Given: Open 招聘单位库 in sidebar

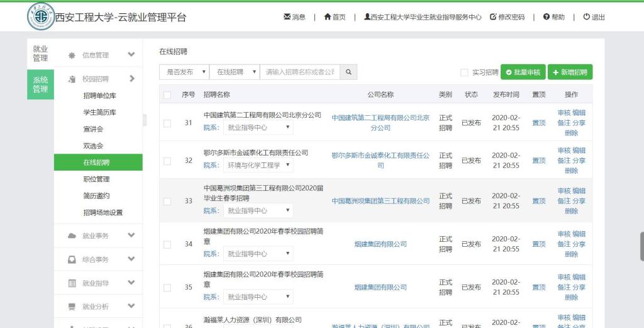Looking at the screenshot, I should click(100, 96).
